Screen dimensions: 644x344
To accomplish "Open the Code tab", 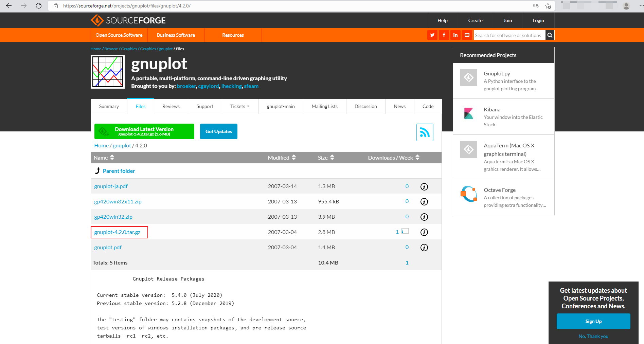I will click(428, 106).
